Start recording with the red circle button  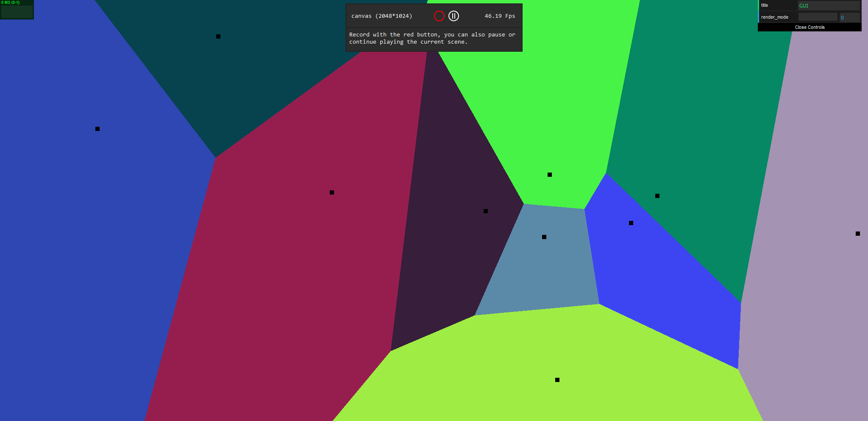439,16
